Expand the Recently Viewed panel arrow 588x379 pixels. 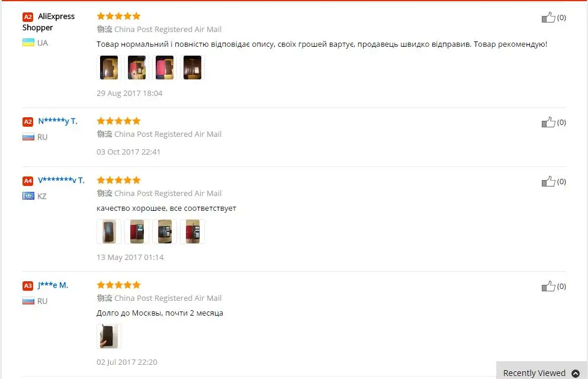pos(575,374)
